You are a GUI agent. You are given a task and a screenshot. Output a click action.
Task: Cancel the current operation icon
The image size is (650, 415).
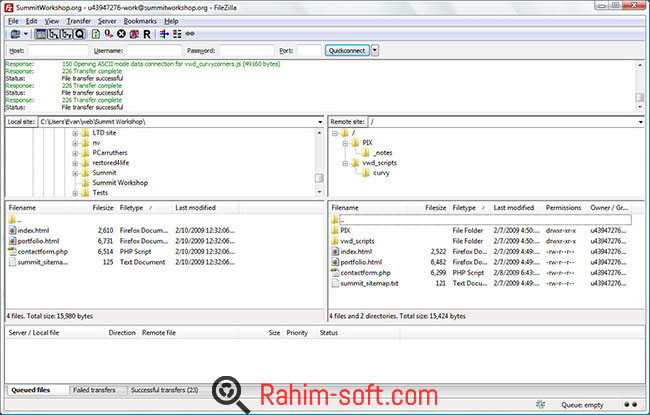(121, 34)
